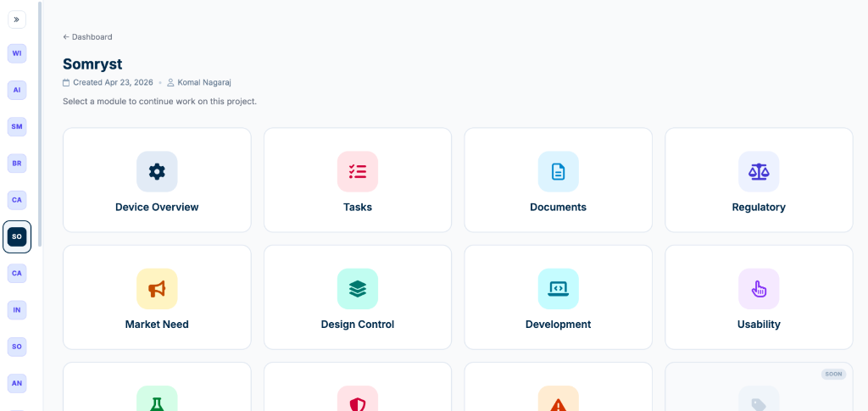The image size is (868, 411).
Task: Go back via the Dashboard link
Action: point(87,37)
